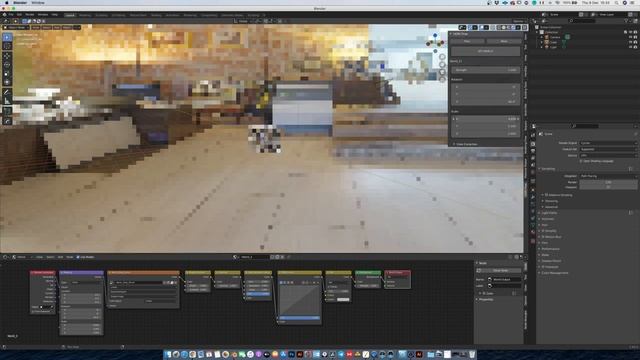
Task: Open the Output properties tab icon
Action: coord(533,151)
